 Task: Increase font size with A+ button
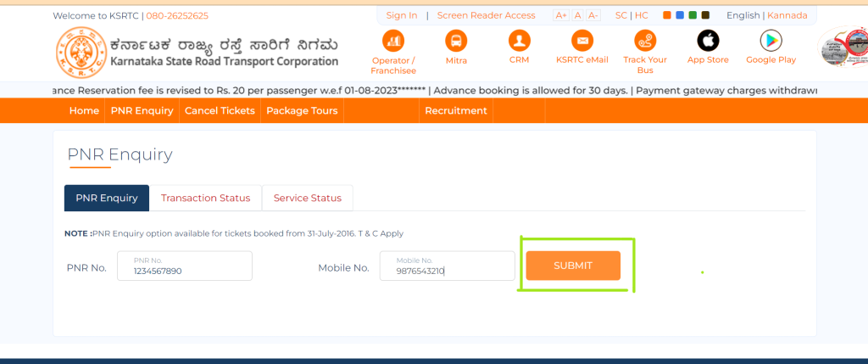(561, 15)
